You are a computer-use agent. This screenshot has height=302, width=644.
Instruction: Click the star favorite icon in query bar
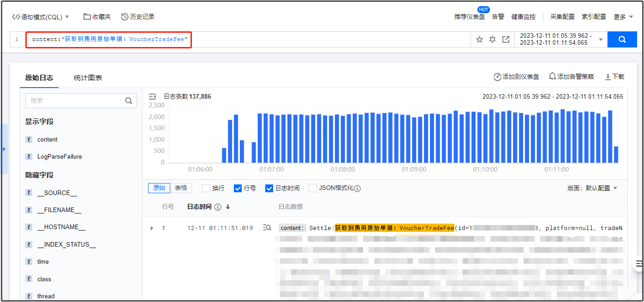(479, 40)
